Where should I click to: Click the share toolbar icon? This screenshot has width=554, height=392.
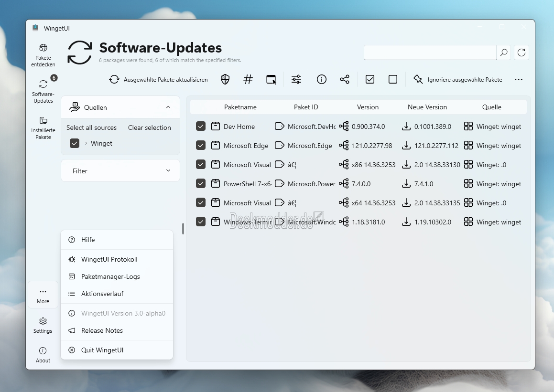(x=345, y=79)
